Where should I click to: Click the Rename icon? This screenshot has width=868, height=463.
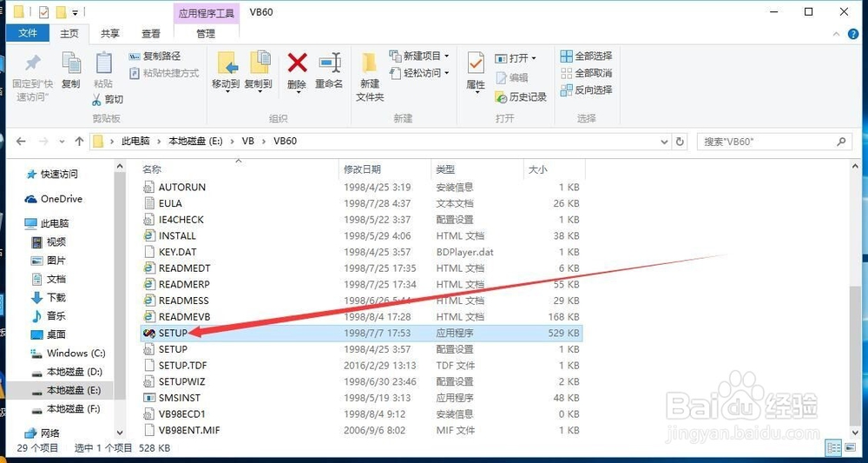point(329,62)
